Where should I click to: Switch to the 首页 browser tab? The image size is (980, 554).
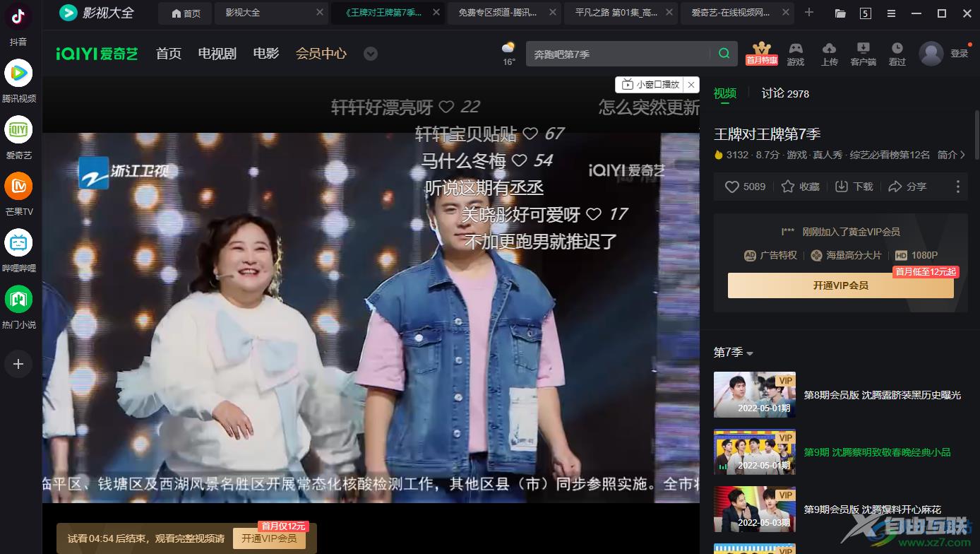pos(186,13)
